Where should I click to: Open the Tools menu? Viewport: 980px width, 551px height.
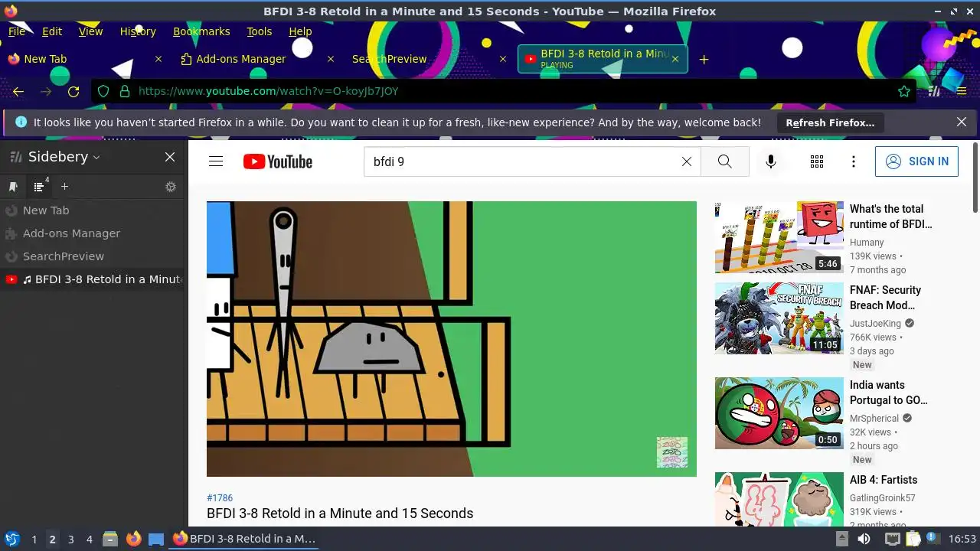pos(260,31)
